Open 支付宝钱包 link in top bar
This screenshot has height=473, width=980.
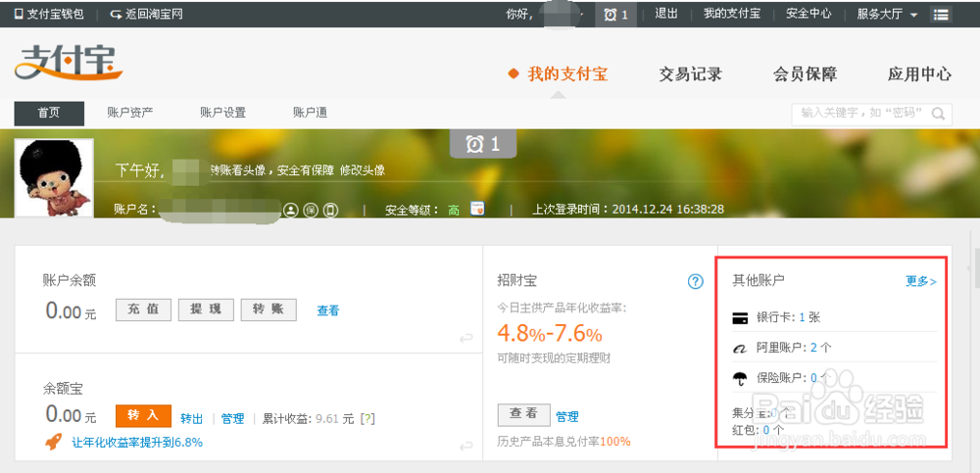[49, 14]
